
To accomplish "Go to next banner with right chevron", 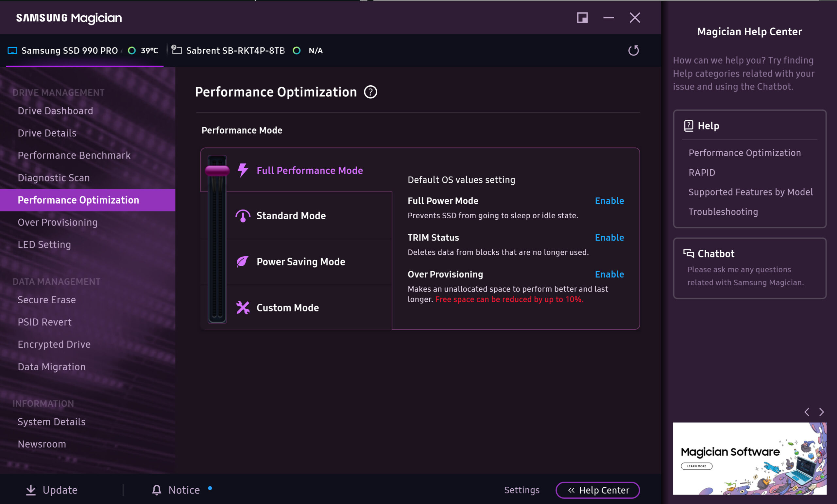I will tap(821, 412).
